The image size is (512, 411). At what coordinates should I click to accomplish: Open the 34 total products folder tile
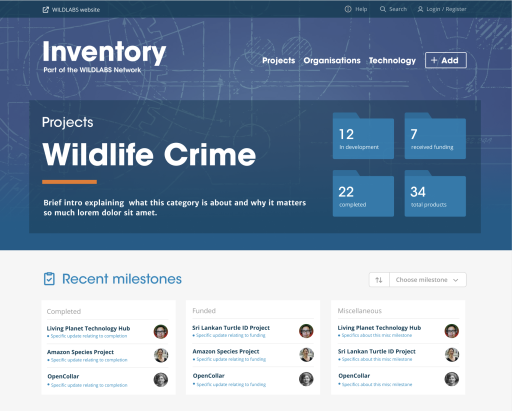pyautogui.click(x=435, y=194)
